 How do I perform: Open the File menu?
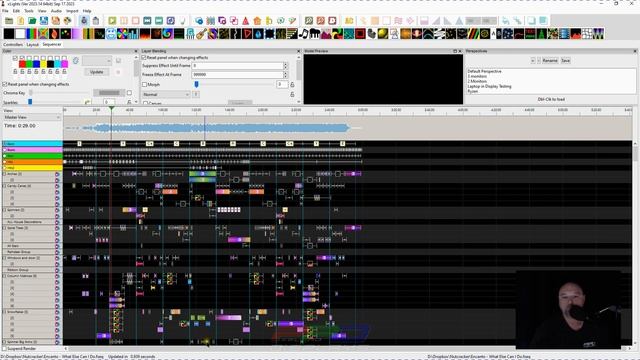point(5,11)
